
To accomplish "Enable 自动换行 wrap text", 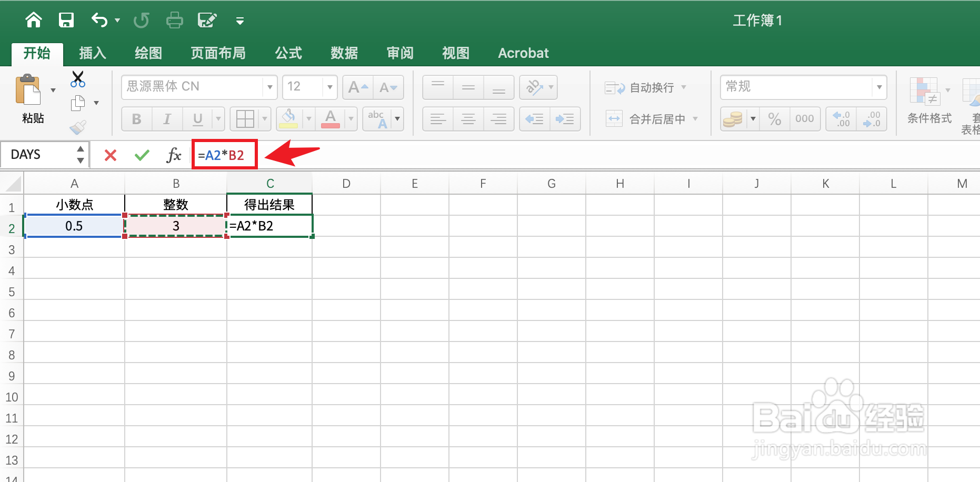I will pos(646,87).
